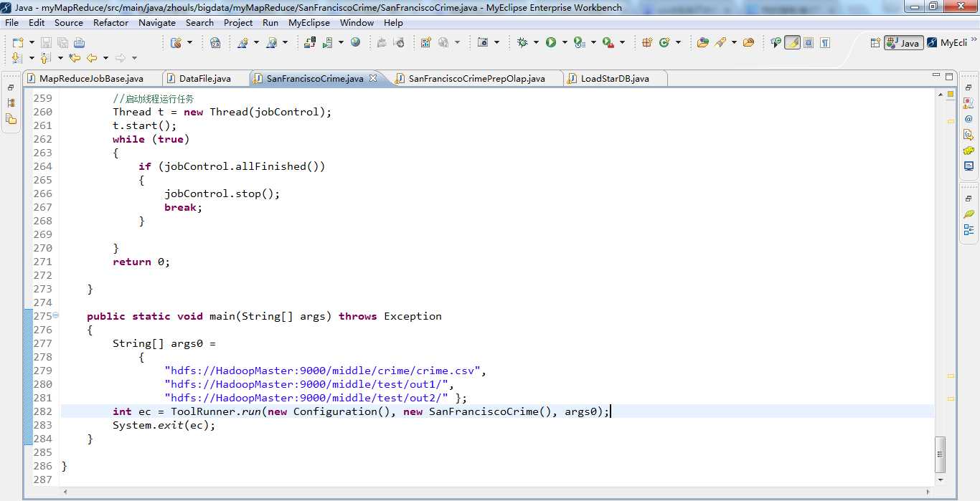Click the crime.csv HDFS path string
The width and height of the screenshot is (980, 501).
click(x=323, y=371)
